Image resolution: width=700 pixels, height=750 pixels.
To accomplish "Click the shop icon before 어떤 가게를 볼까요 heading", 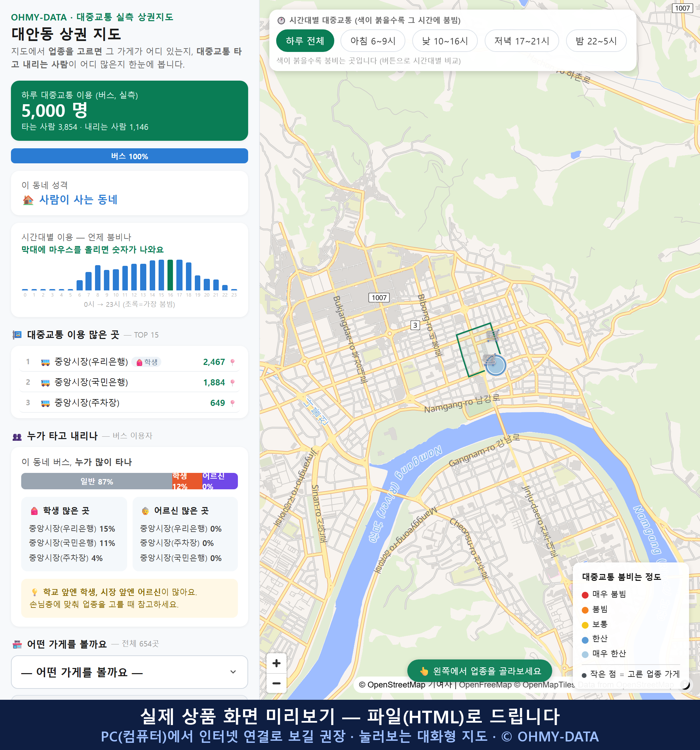I will pos(17,644).
